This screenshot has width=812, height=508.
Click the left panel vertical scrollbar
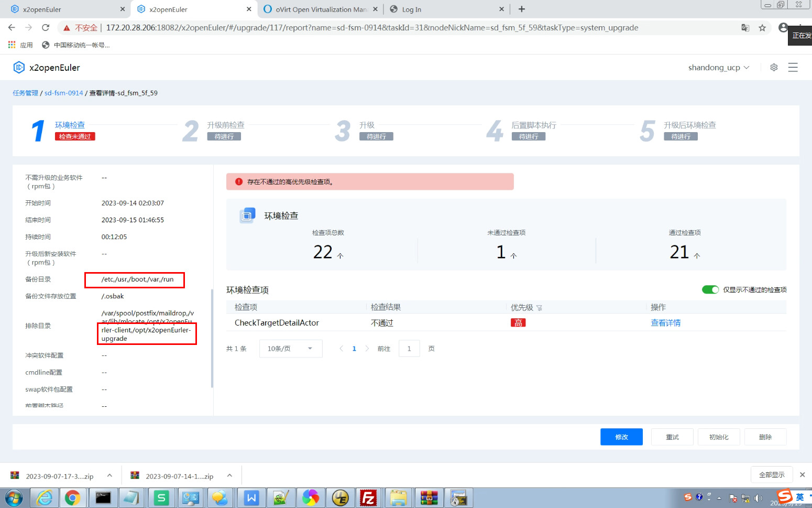pos(212,338)
